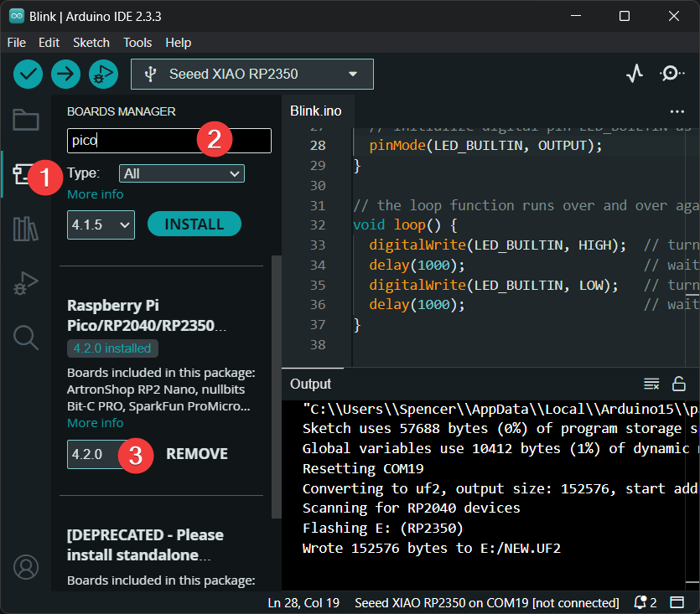Open the Tools menu
Screen dimensions: 700x614
(x=137, y=43)
